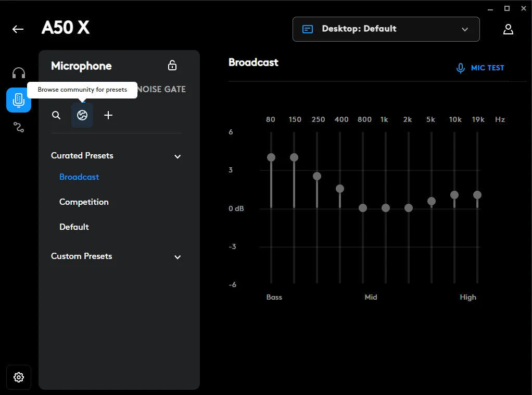
Task: Adjust the 80 Hz equalizer slider
Action: click(271, 157)
